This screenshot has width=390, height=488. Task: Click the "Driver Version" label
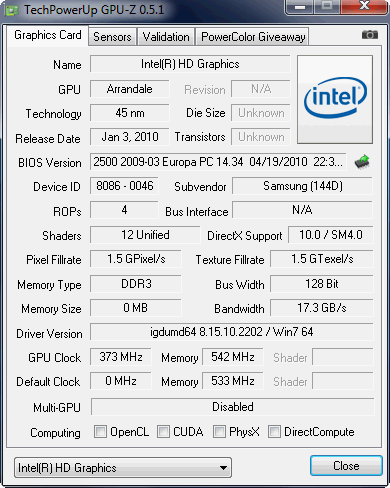click(49, 334)
